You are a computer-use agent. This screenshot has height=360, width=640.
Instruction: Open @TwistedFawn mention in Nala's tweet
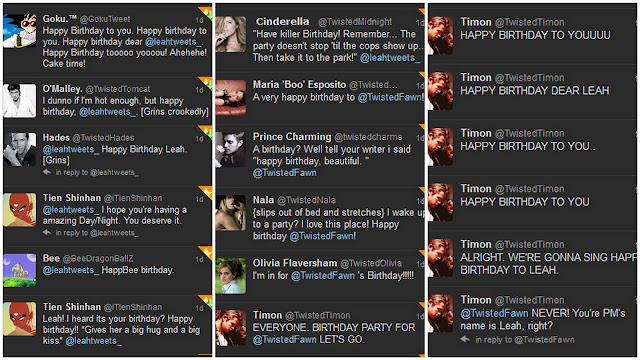[322, 236]
